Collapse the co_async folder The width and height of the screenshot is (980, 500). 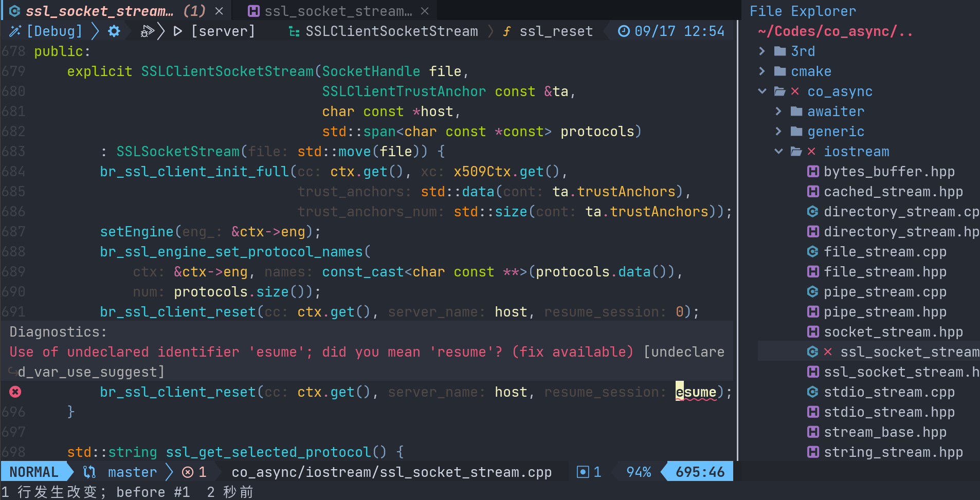tap(762, 91)
